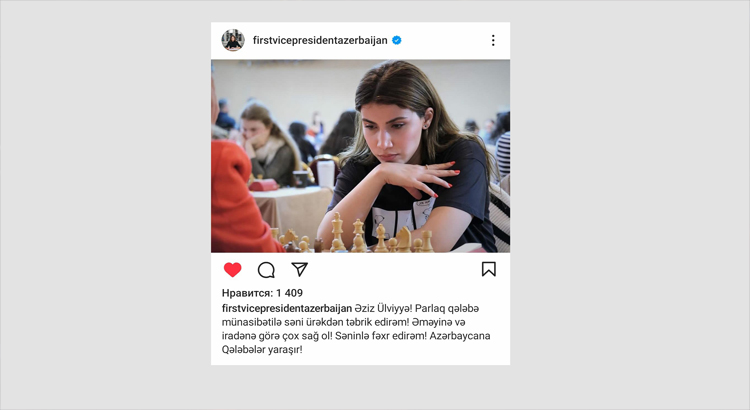The width and height of the screenshot is (750, 410).
Task: Open comments with the speech bubble icon
Action: (266, 270)
